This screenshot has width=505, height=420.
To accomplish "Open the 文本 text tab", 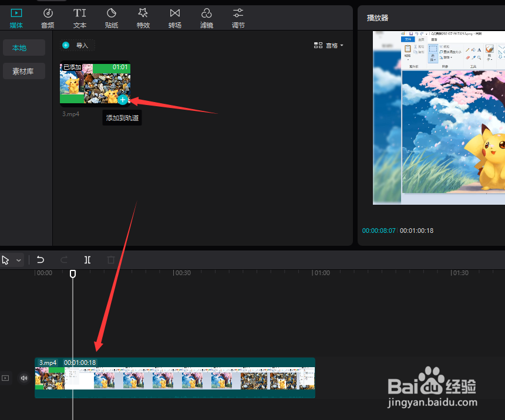I will tap(79, 18).
